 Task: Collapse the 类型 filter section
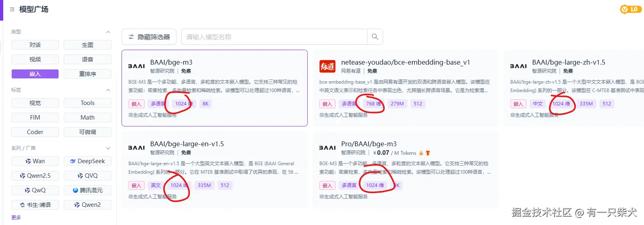click(108, 32)
